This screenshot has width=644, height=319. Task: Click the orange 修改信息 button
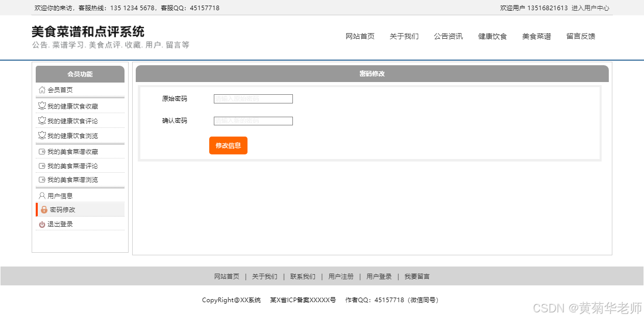pos(228,145)
